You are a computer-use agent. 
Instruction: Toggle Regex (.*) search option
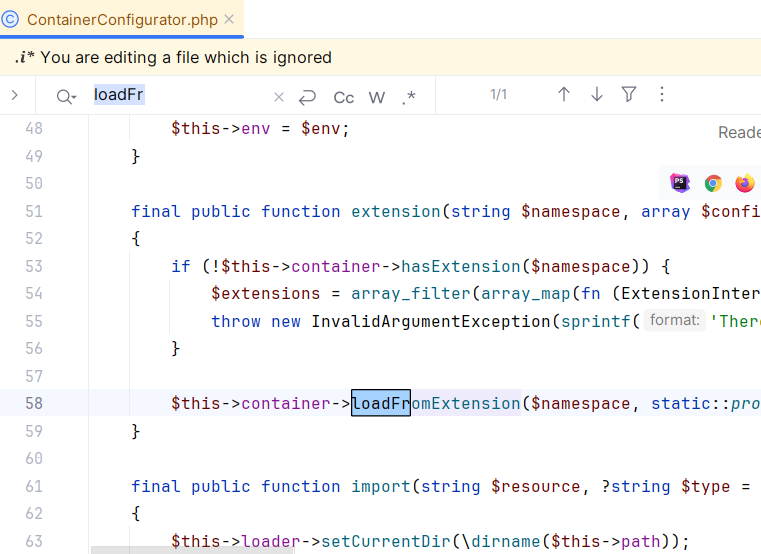pyautogui.click(x=409, y=97)
